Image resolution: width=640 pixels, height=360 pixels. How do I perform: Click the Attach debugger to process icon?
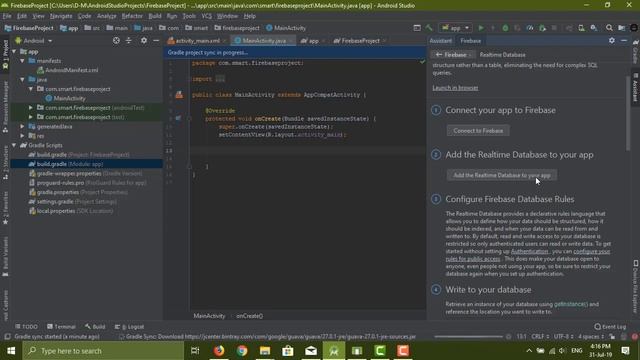click(x=542, y=28)
